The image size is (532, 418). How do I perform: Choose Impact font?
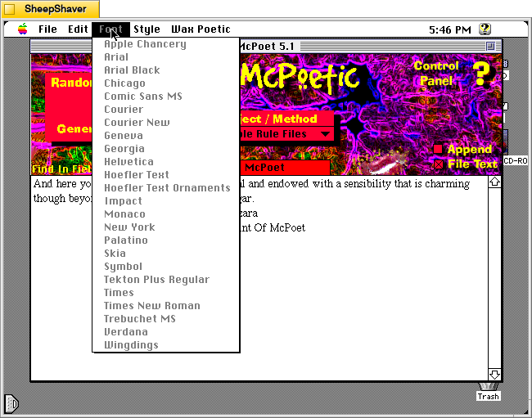point(166,201)
